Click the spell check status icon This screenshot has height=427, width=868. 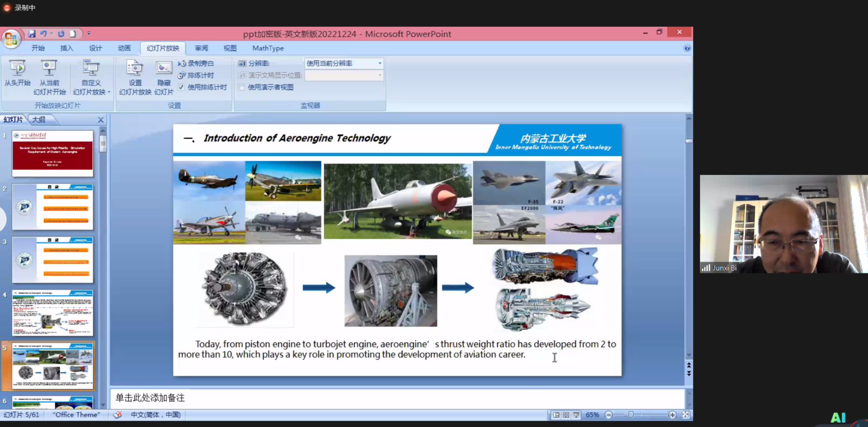117,415
